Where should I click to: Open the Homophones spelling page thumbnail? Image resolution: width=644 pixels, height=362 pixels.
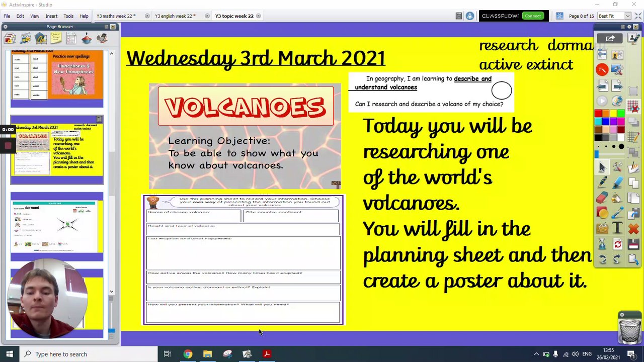57,78
